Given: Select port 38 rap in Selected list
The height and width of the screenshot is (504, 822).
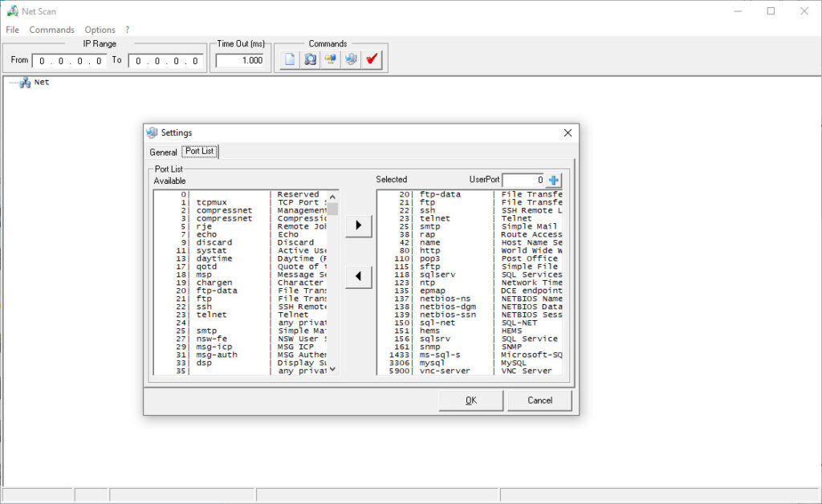Looking at the screenshot, I should [x=470, y=234].
